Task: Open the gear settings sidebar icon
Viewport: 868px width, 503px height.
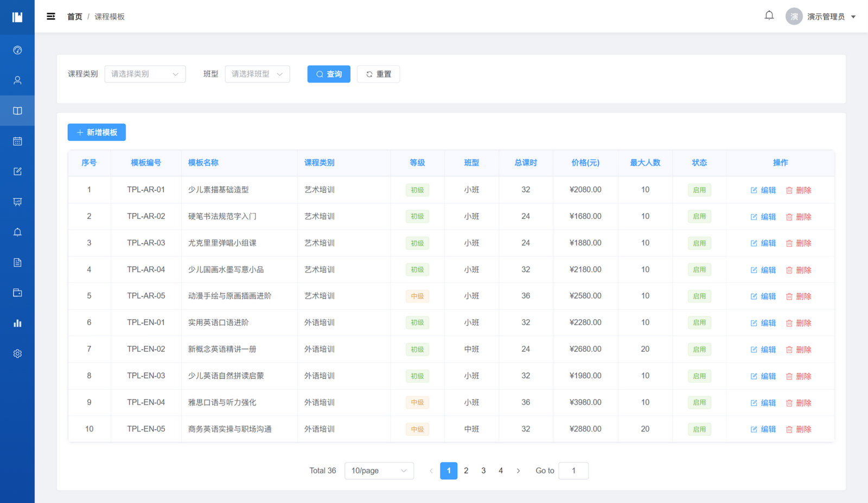Action: pos(17,353)
